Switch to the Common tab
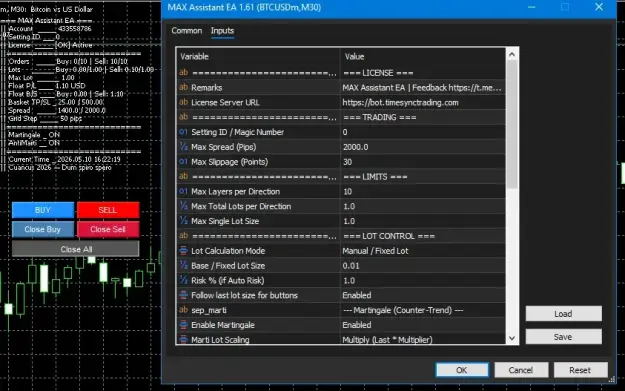 (x=187, y=31)
